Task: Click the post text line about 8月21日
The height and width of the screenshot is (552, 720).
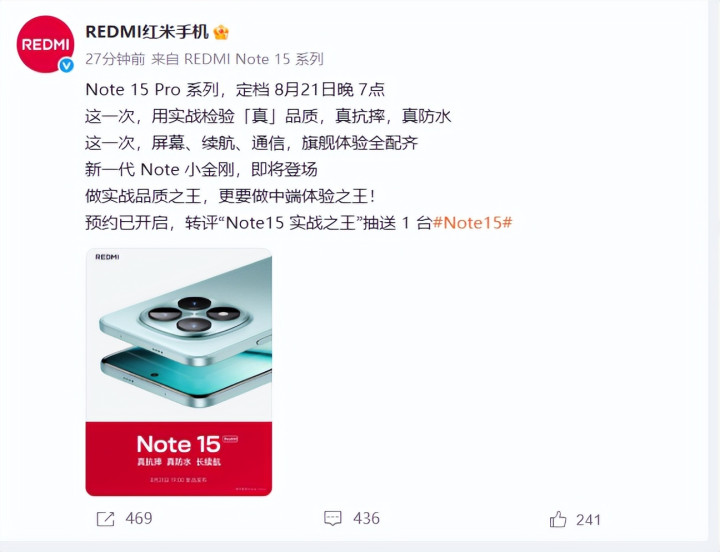Action: coord(235,90)
